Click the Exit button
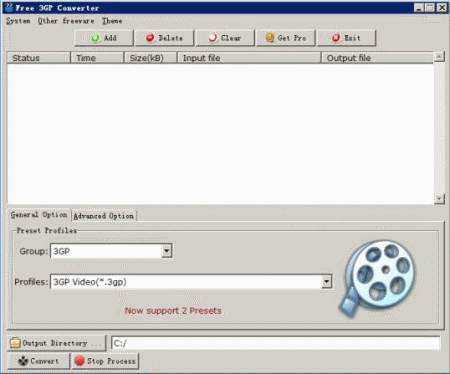Screen dimensions: 450x374 click(x=347, y=38)
